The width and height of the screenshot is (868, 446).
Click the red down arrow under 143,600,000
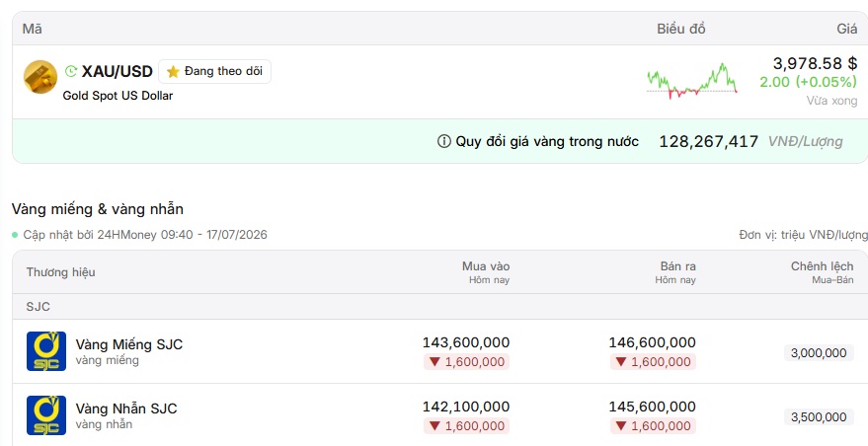coord(434,362)
